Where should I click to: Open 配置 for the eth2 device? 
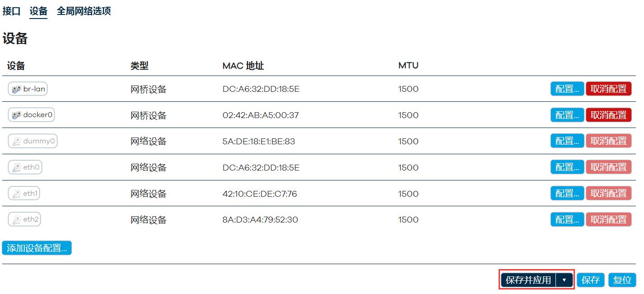[x=567, y=220]
